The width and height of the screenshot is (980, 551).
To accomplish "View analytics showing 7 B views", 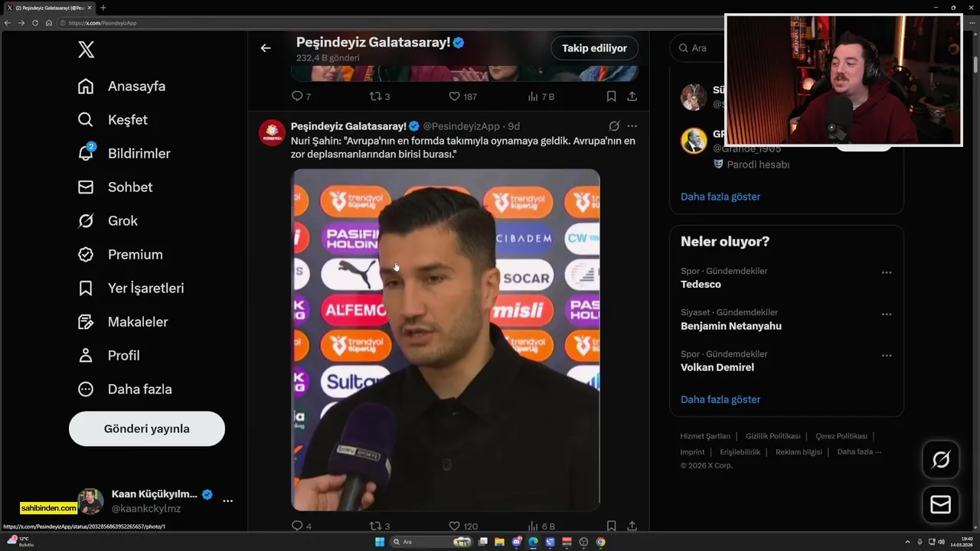I will coord(541,96).
